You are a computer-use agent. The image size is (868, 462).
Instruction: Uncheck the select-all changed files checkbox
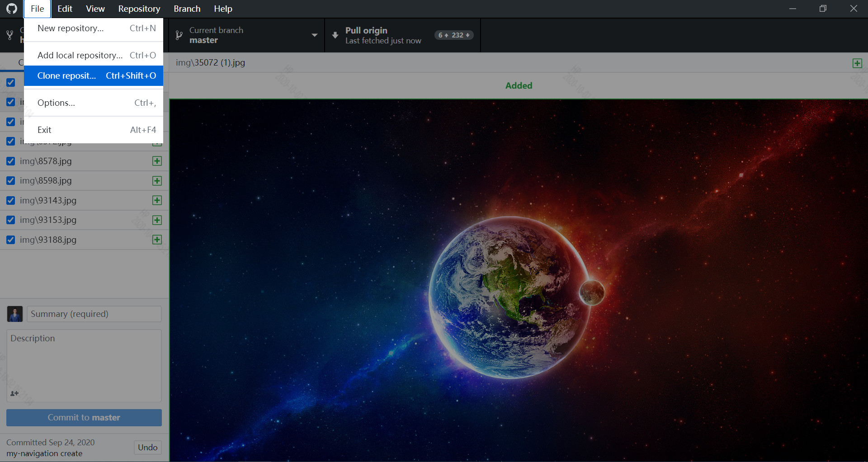point(11,82)
